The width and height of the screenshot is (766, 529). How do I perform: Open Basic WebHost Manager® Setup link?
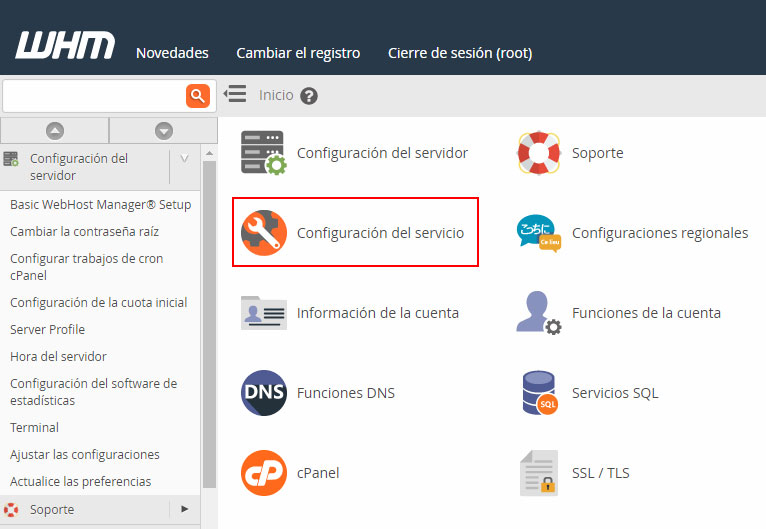coord(100,204)
